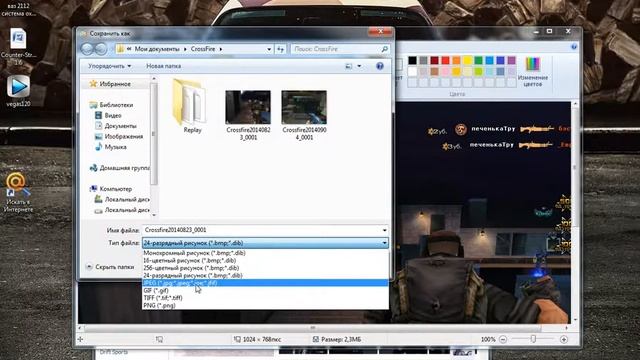Zoom out with minus button in Paint
640x360 pixels.
pyautogui.click(x=503, y=340)
